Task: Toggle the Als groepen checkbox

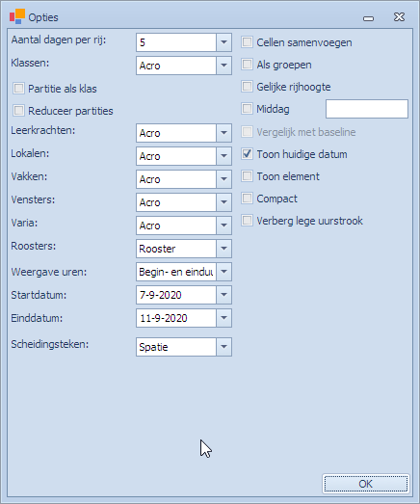Action: point(247,65)
